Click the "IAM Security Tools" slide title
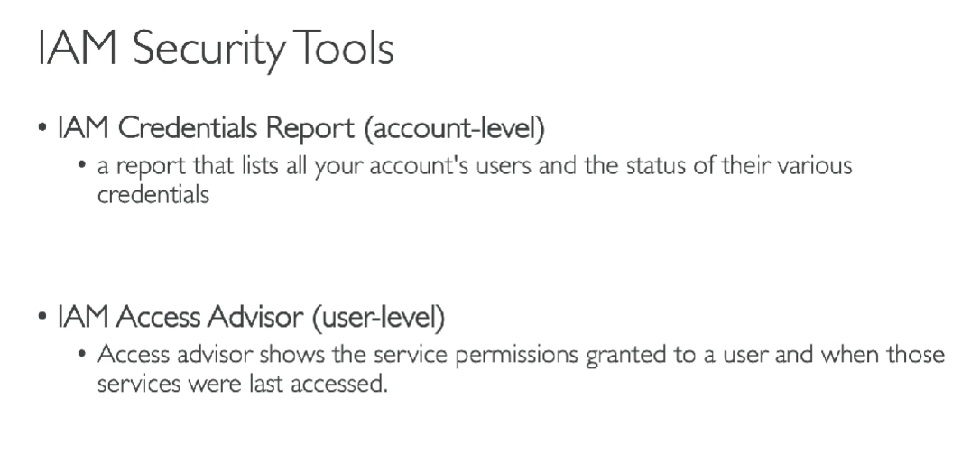Viewport: 980px width, 464px height. point(216,51)
